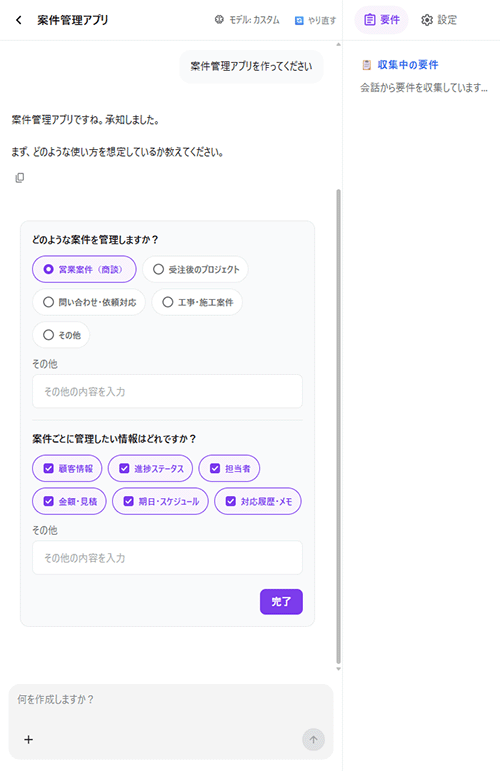Select その他 radio option
This screenshot has width=500, height=771.
(x=61, y=335)
